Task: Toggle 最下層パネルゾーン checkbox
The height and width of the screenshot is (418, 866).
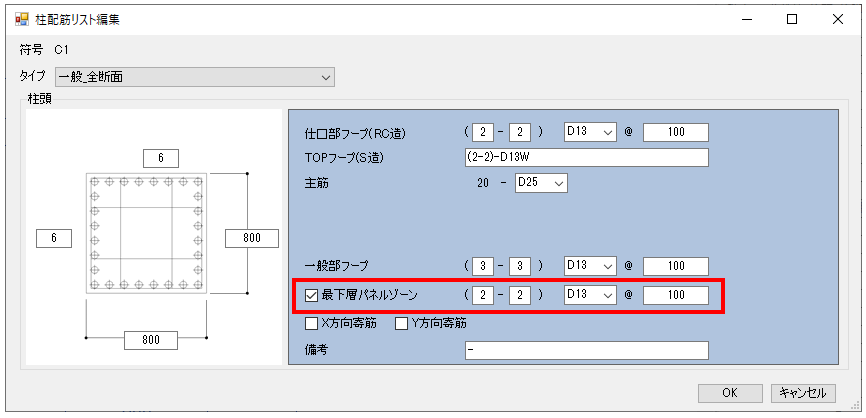Action: 311,295
